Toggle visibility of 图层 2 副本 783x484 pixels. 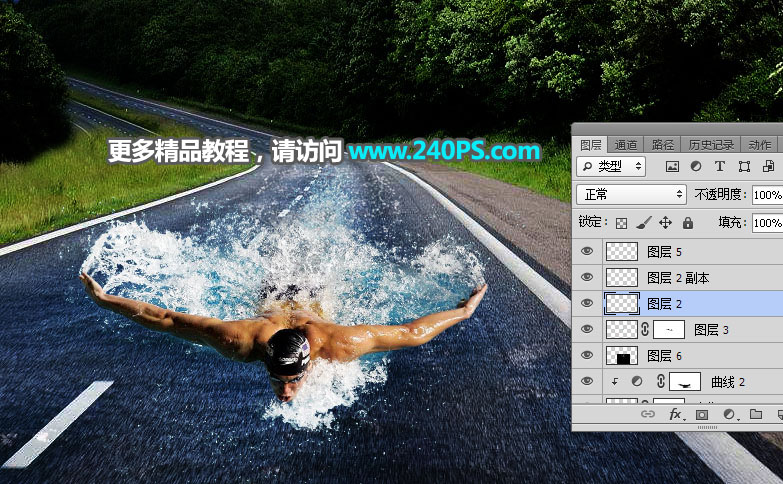tap(587, 278)
